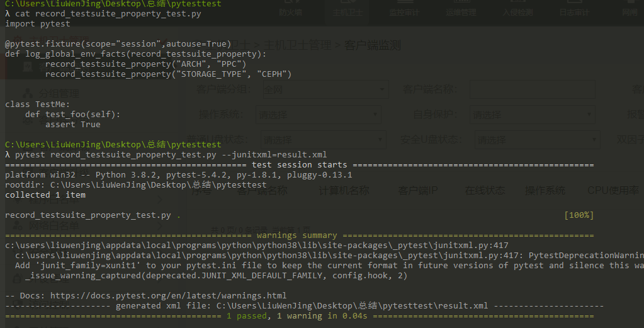Click the 在线状态 table column header
Screen dimensions: 644x328
click(485, 191)
